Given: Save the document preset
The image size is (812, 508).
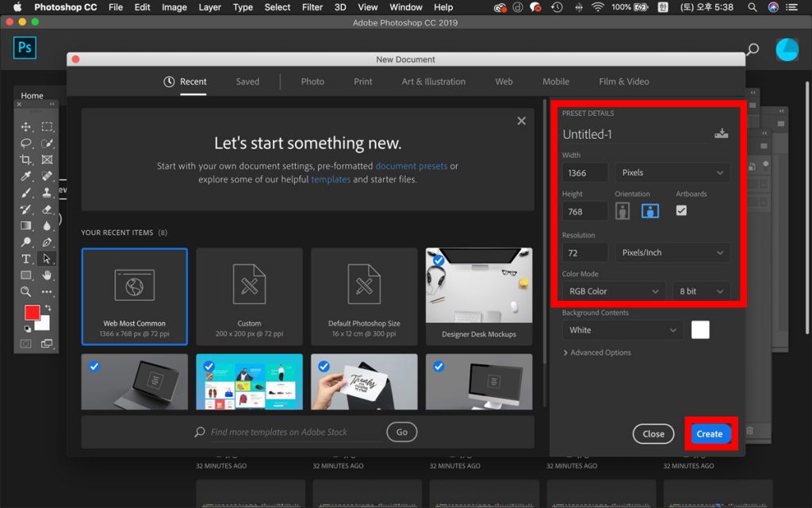Looking at the screenshot, I should 721,133.
